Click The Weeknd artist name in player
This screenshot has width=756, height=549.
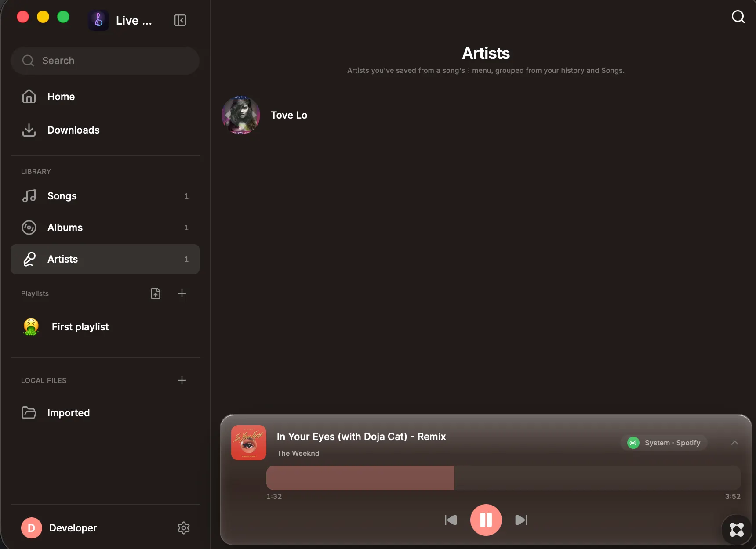298,453
